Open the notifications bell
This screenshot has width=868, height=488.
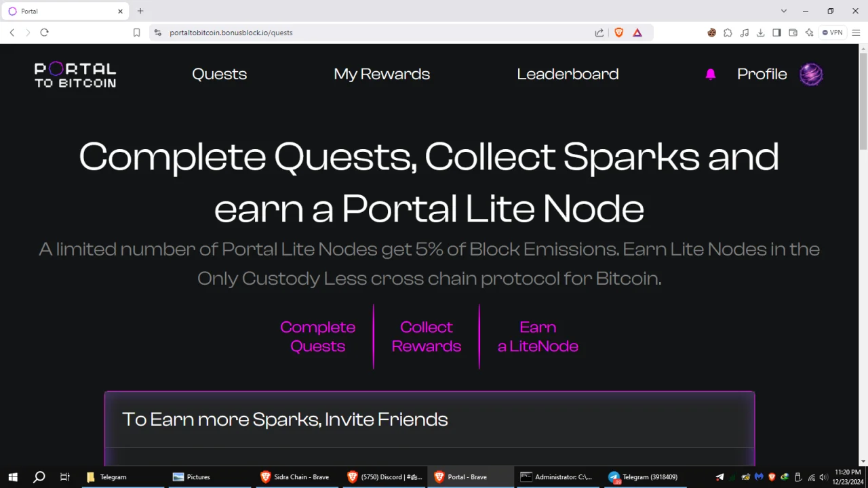711,75
